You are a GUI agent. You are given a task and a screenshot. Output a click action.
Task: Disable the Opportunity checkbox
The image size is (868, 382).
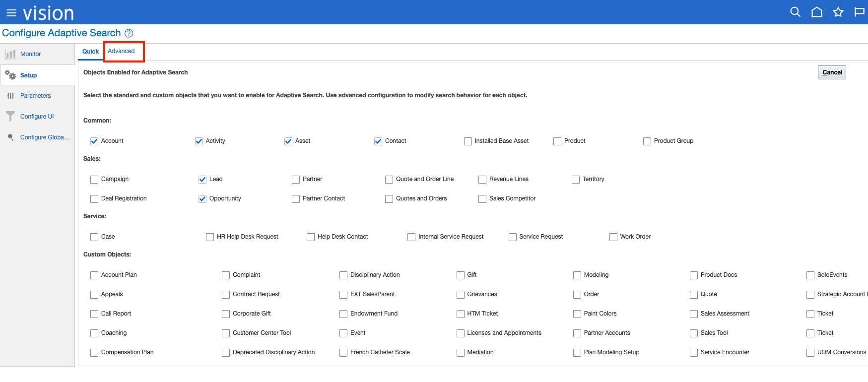pos(202,199)
